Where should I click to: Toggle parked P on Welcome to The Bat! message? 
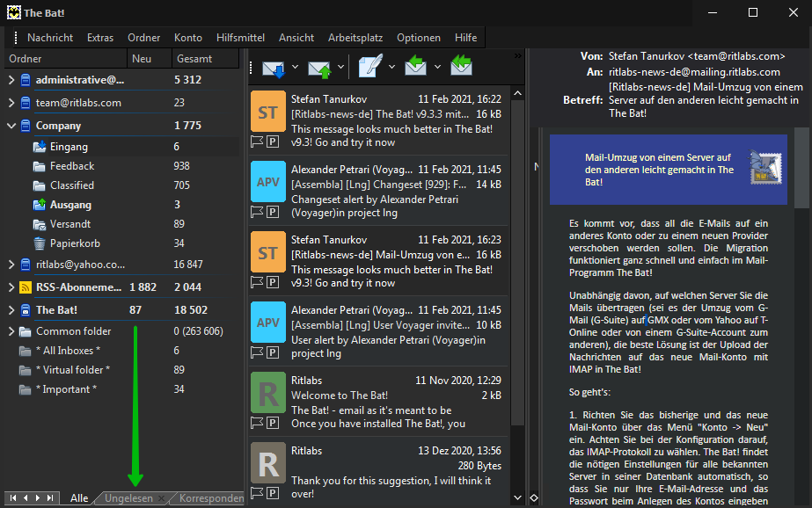tap(273, 423)
